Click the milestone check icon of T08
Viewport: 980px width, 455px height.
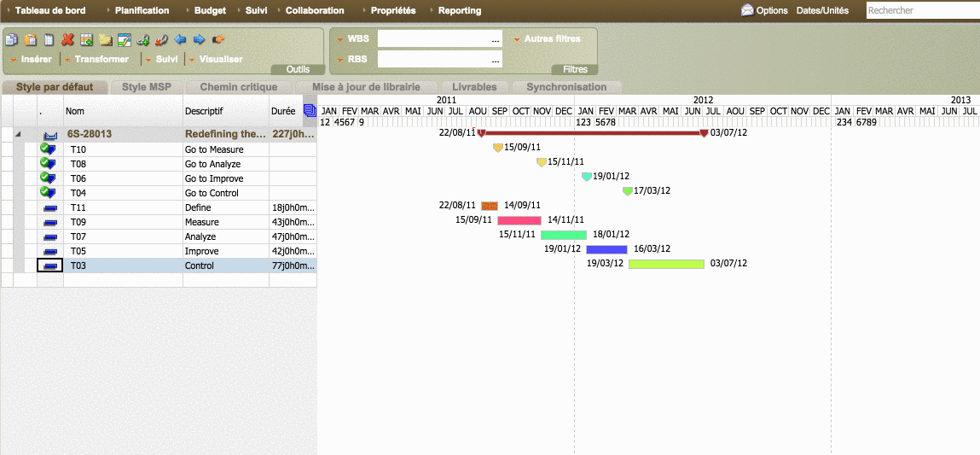(48, 163)
